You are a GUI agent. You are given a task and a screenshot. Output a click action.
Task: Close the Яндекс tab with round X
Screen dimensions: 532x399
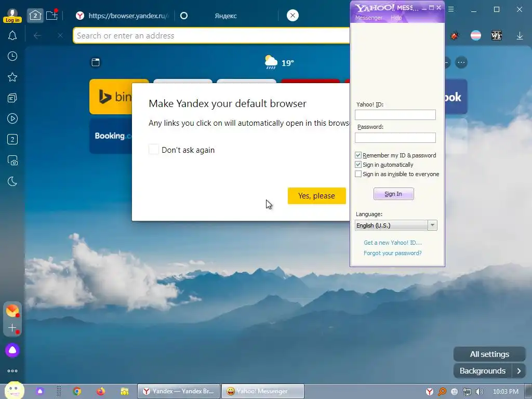point(292,15)
